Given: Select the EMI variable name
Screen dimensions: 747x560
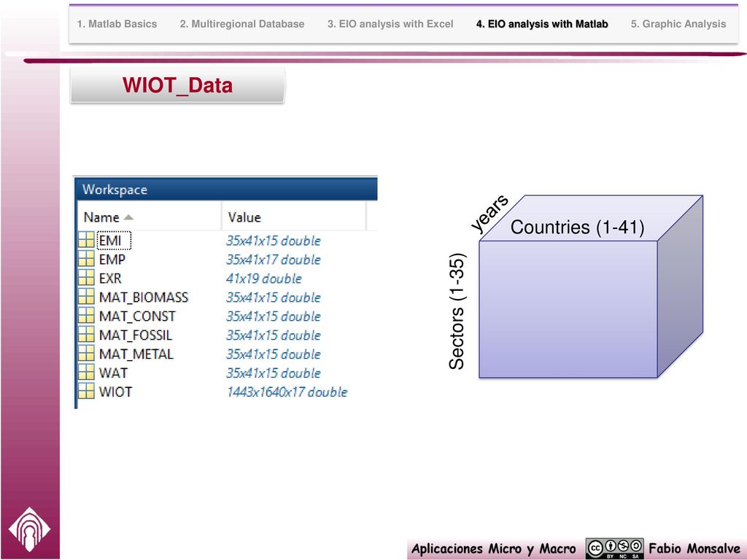Looking at the screenshot, I should pyautogui.click(x=111, y=241).
